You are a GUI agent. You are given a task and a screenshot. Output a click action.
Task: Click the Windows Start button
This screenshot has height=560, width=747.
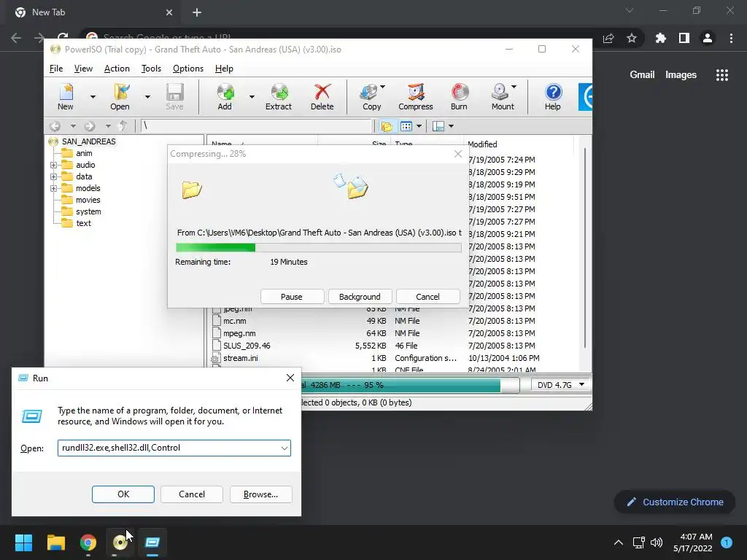pyautogui.click(x=24, y=542)
